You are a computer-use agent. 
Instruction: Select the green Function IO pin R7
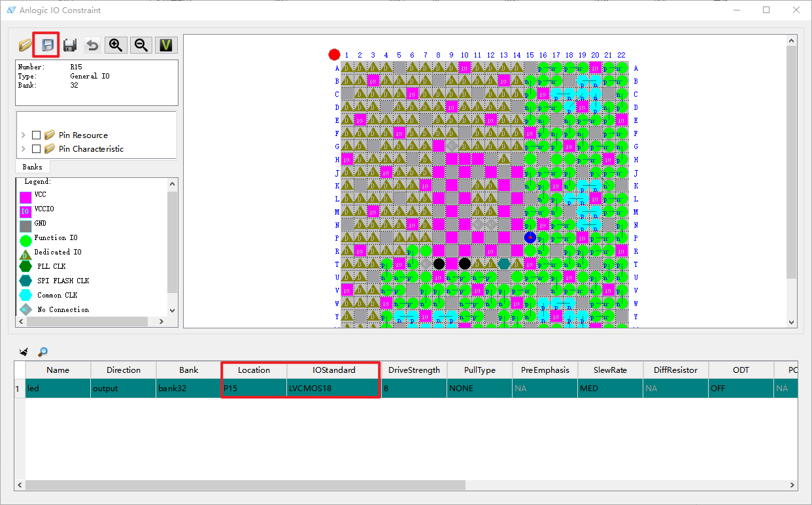[426, 251]
